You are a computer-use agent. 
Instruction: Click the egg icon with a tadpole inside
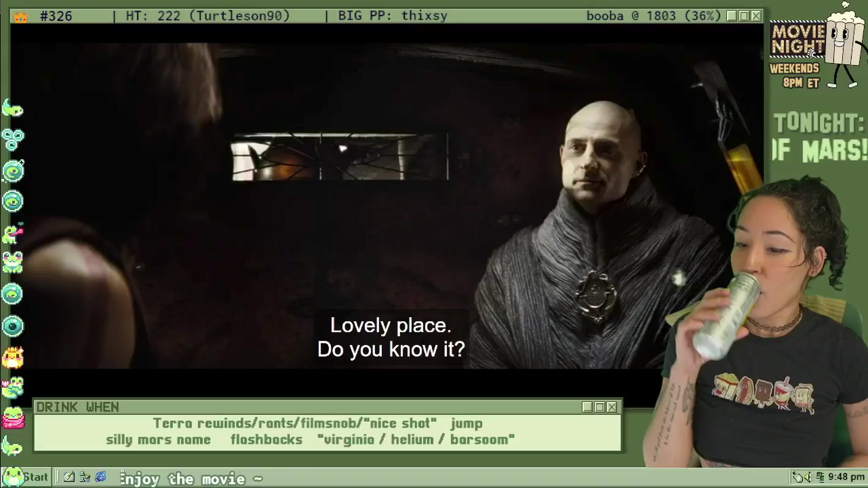[12, 294]
